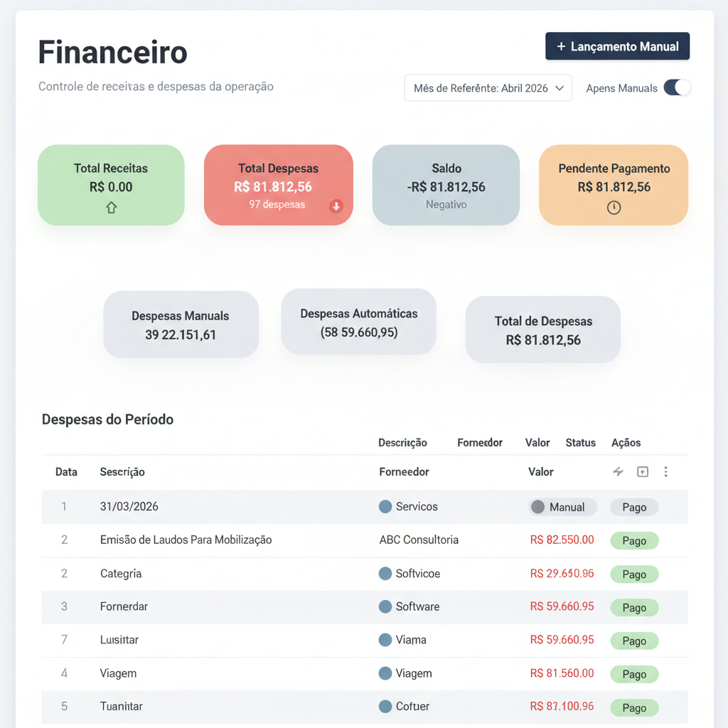Viewport: 728px width, 728px height.
Task: Click the R$ 82.550.00 value
Action: click(x=562, y=540)
